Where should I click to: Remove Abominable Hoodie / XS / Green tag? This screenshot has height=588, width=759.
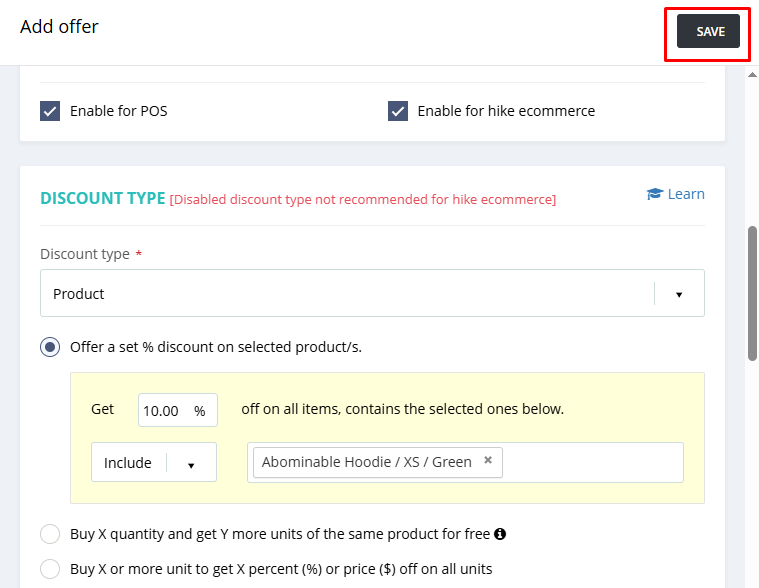click(488, 461)
